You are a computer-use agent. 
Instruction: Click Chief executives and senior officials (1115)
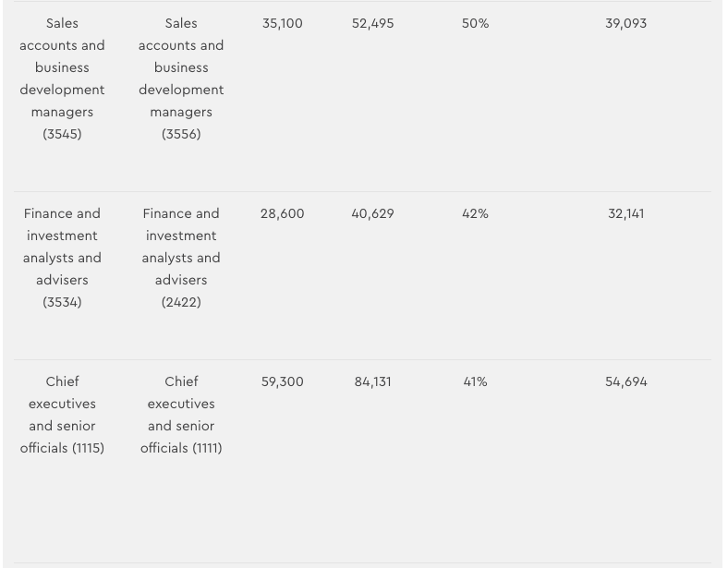[62, 415]
